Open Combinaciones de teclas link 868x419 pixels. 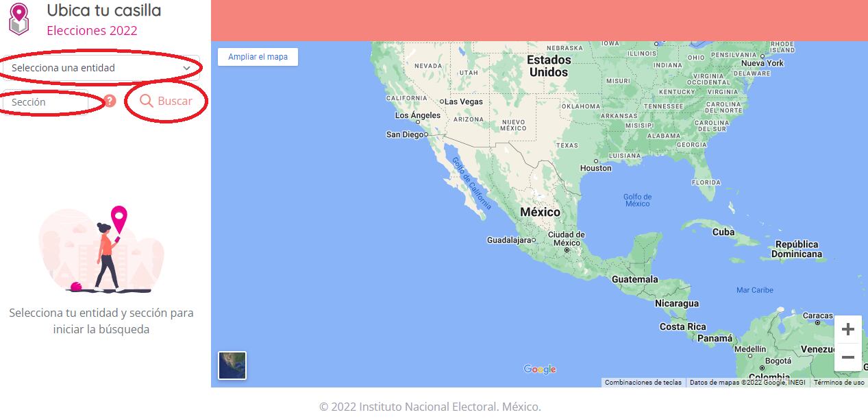pos(643,383)
